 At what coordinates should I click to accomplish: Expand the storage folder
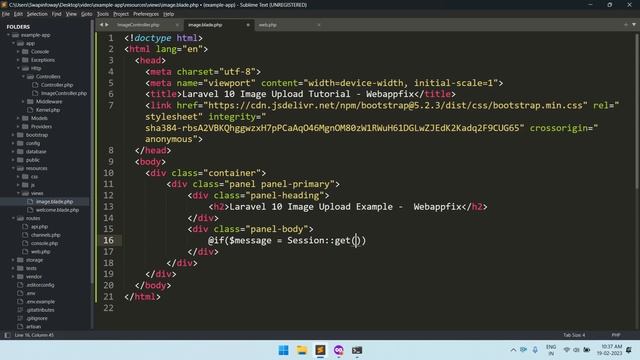13,260
